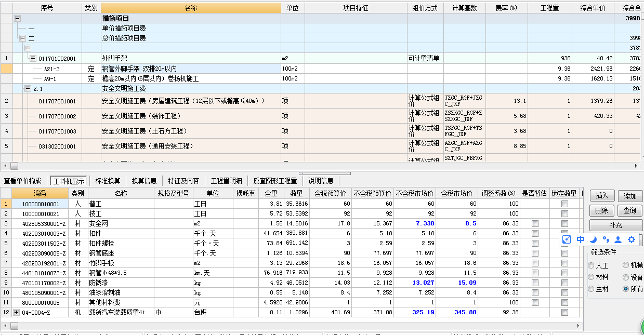Check 是否暂估 for the 其他材料费 row
Screen dimensions: 644x335
point(535,302)
